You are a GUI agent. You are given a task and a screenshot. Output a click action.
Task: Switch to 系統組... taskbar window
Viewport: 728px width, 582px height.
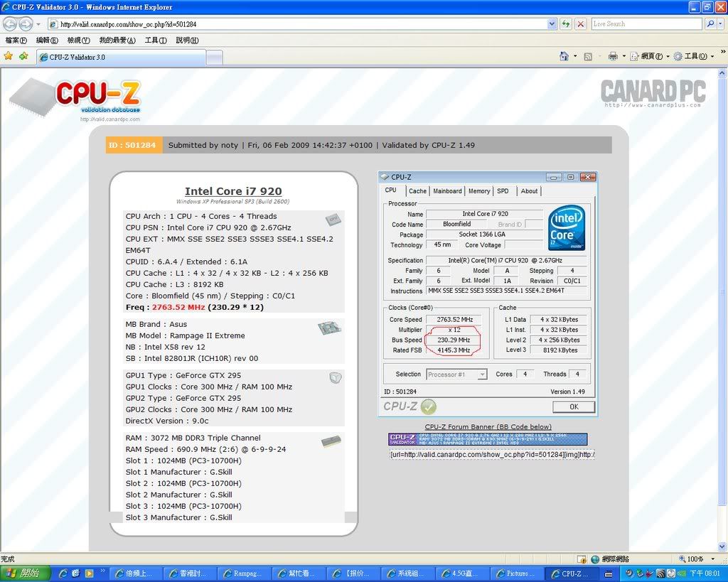(x=407, y=573)
